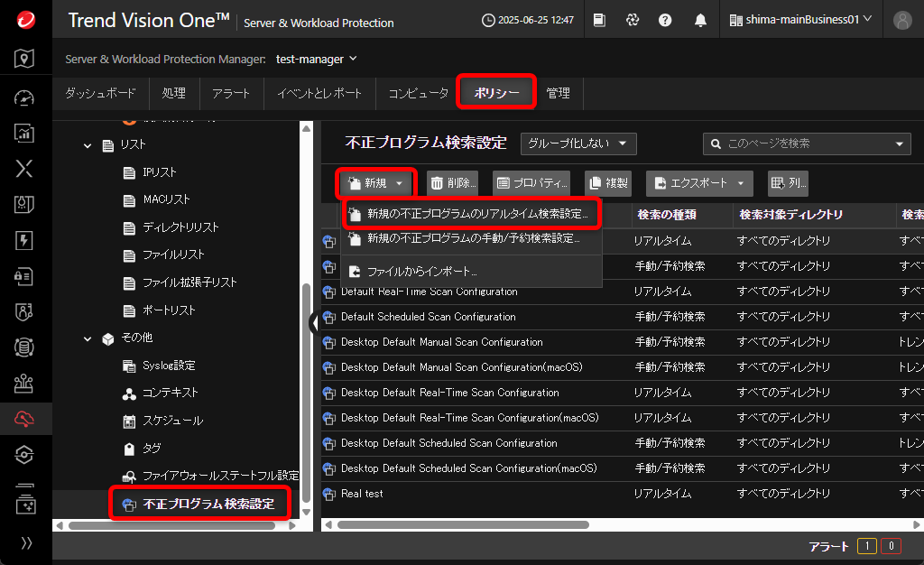
Task: Sort by 検索対象ディレクトリ column header
Action: coord(790,215)
